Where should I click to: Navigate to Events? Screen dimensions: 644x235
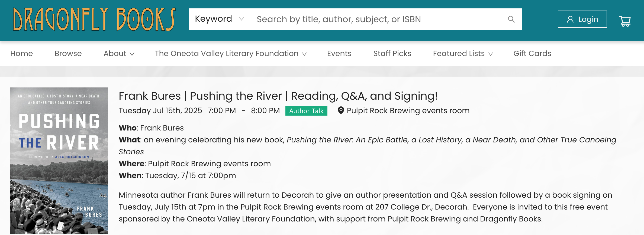click(x=339, y=54)
